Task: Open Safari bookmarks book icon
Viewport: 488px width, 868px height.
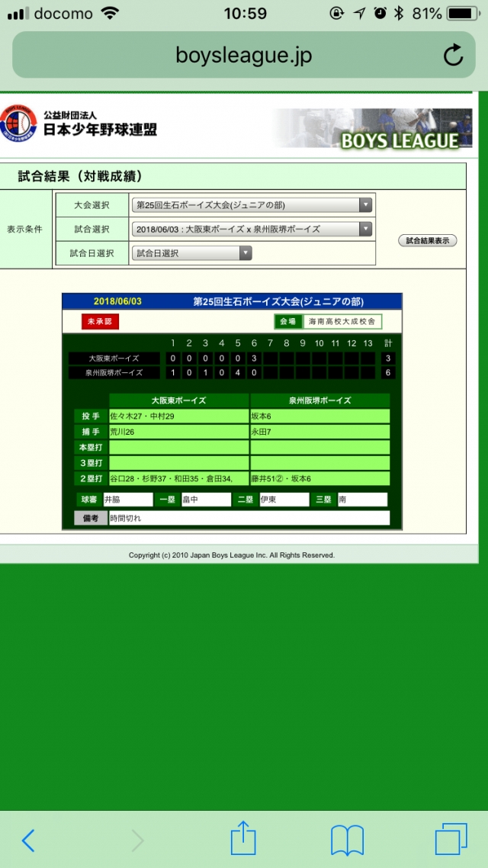Action: click(x=347, y=840)
